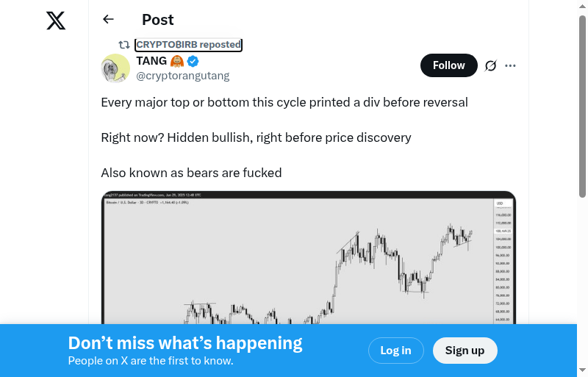This screenshot has height=377, width=588.
Task: Click the X logo icon
Action: [x=56, y=21]
